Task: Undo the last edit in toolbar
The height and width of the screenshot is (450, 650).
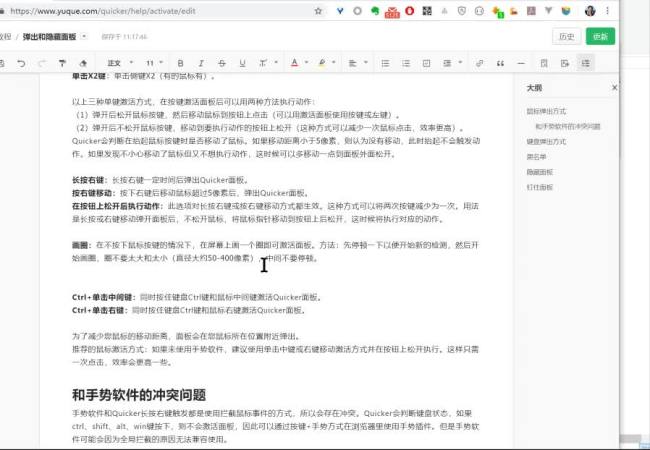Action: tap(21, 63)
